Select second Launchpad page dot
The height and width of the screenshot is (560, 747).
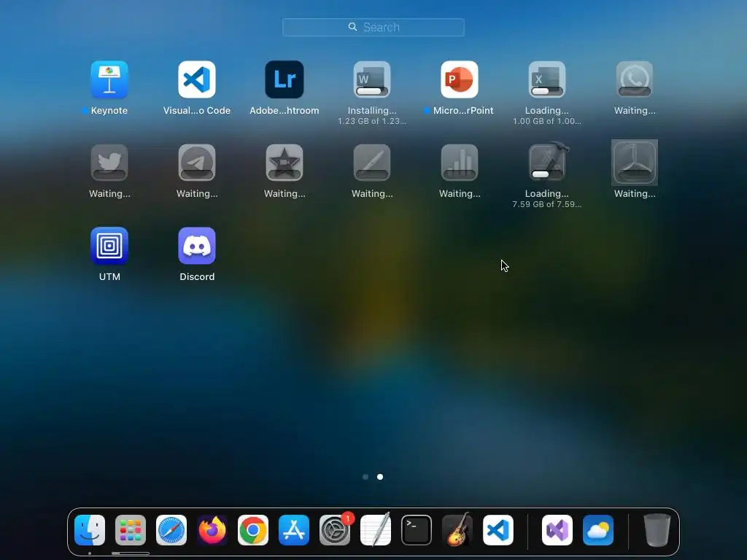click(380, 477)
